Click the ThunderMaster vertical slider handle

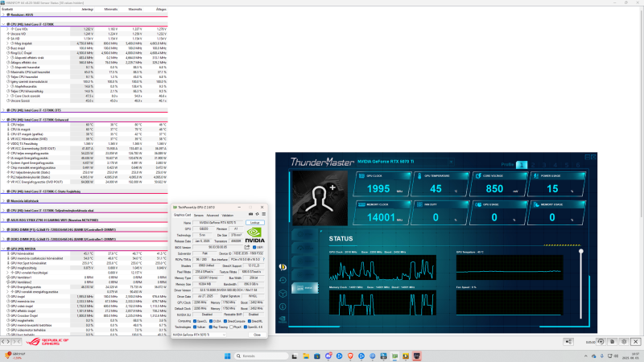pos(580,251)
